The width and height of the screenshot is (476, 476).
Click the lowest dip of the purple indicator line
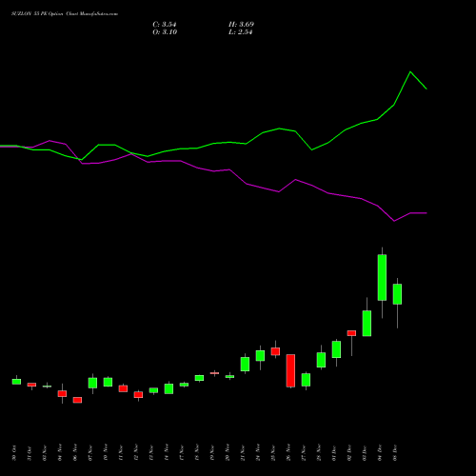(x=394, y=221)
